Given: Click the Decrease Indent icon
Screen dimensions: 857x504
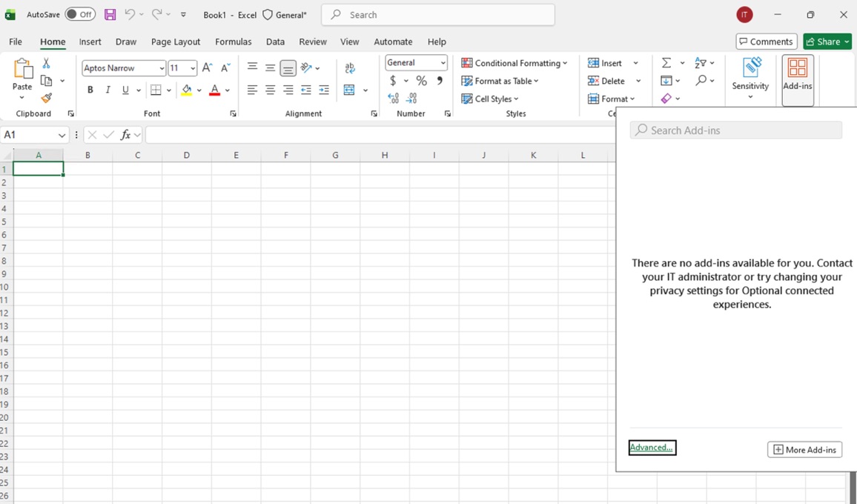Looking at the screenshot, I should [x=306, y=90].
